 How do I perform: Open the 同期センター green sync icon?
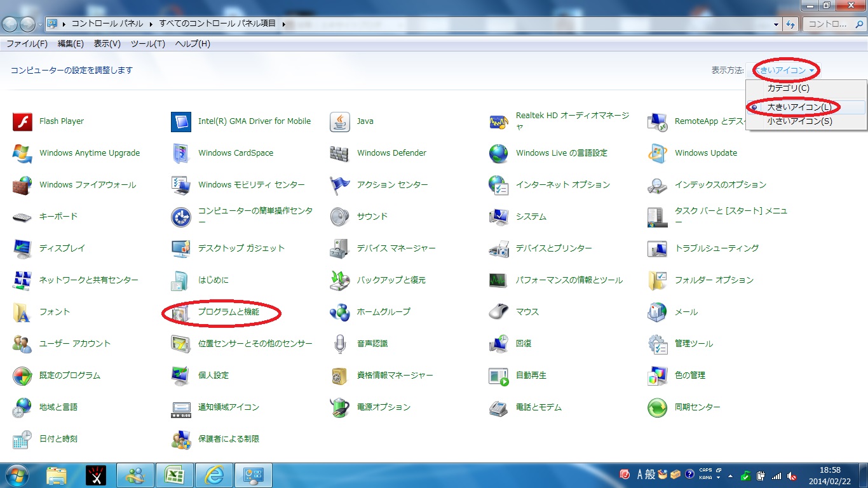coord(658,407)
